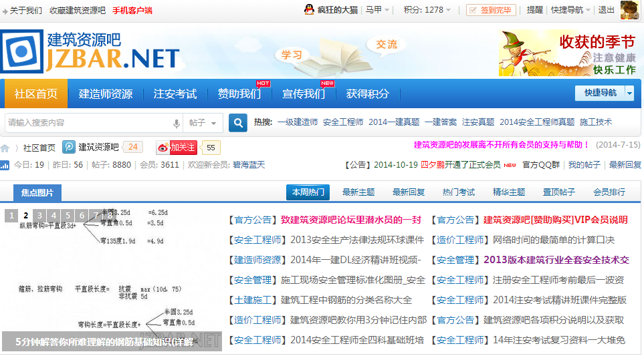
Task: Click the Tencent weibo 建筑资源吧 icon
Action: click(x=69, y=147)
